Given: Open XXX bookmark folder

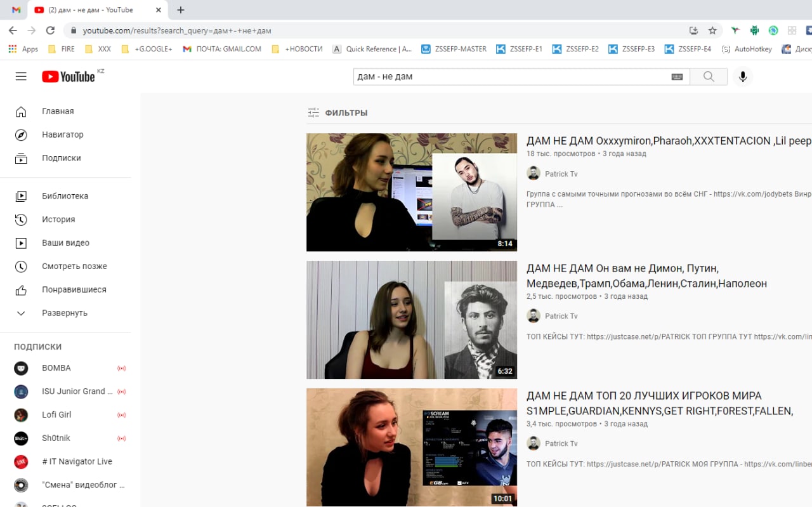Looking at the screenshot, I should [98, 49].
